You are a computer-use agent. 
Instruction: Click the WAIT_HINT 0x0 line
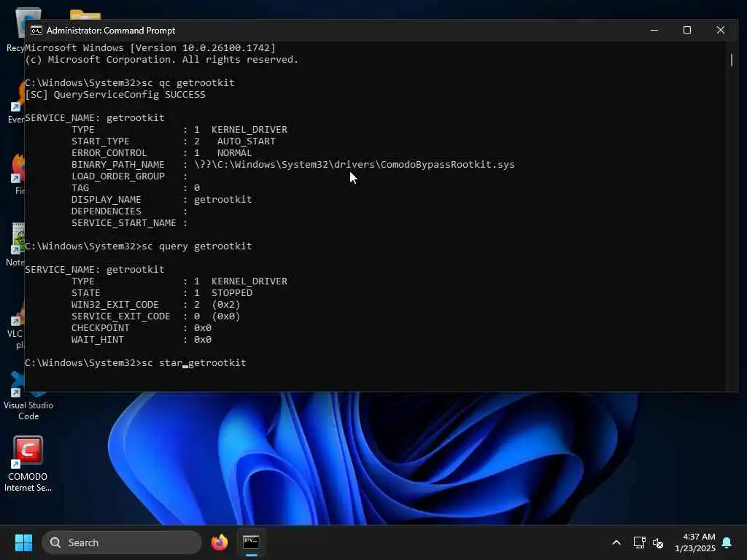click(x=142, y=340)
